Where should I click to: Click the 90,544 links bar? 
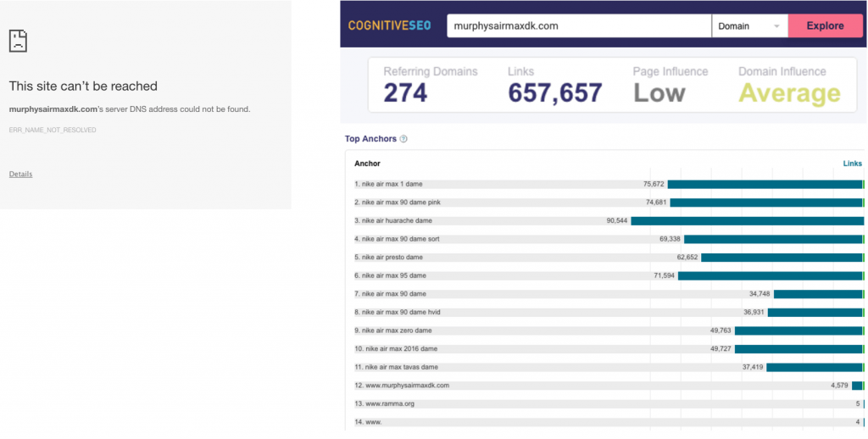(x=748, y=221)
